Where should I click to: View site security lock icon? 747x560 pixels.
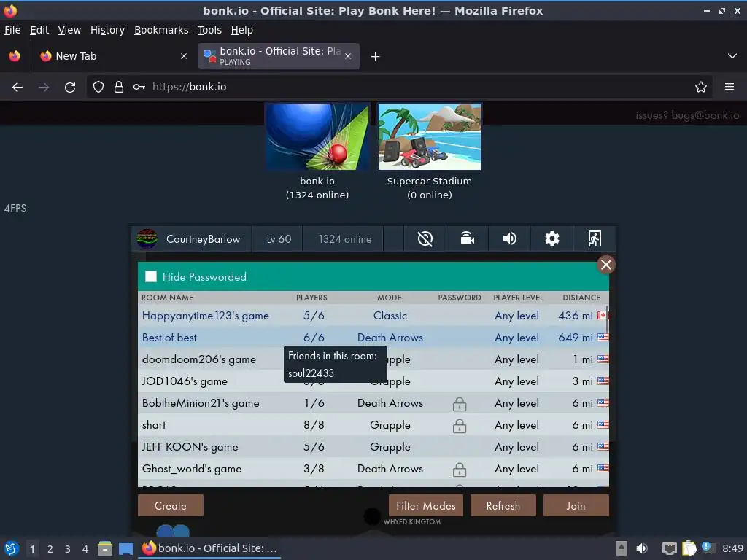[119, 87]
